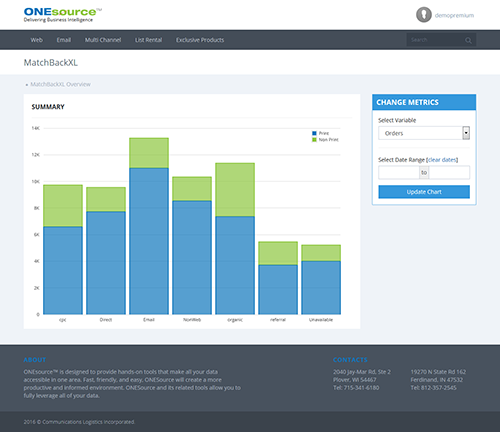Toggle the Print legend blue swatch
The height and width of the screenshot is (432, 500).
[314, 133]
